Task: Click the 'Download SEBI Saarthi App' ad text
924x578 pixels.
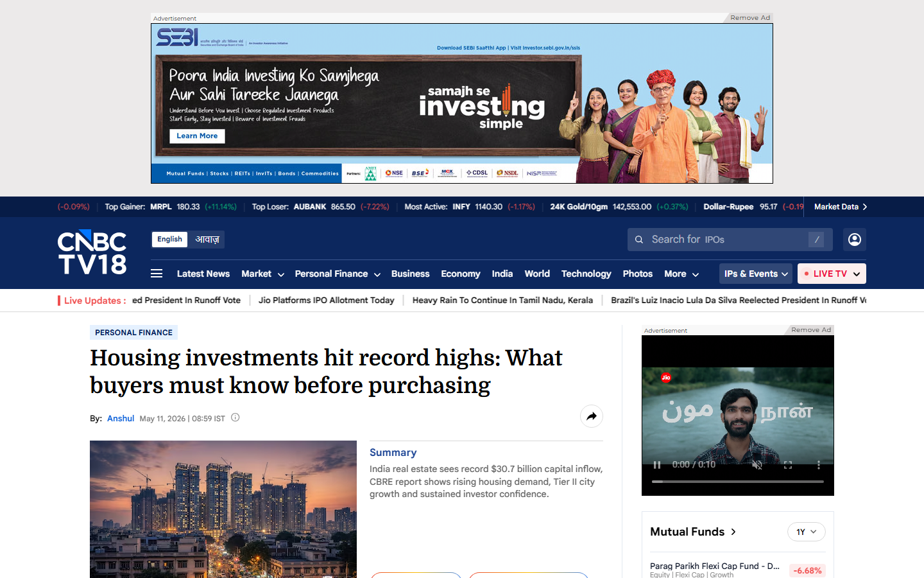Action: click(472, 48)
